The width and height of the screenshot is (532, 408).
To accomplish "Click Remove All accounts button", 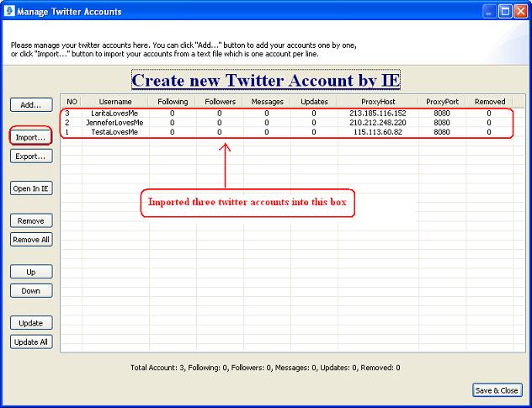I will [31, 240].
